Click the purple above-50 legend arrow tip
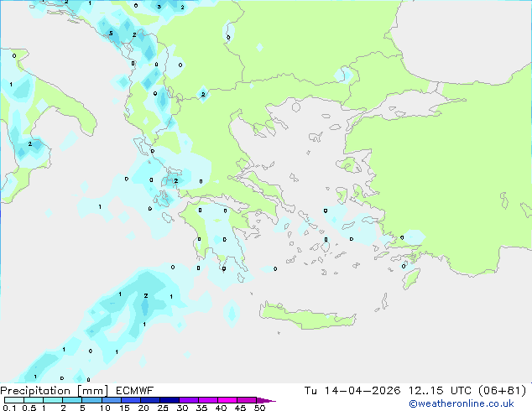The width and height of the screenshot is (532, 411). point(266,400)
